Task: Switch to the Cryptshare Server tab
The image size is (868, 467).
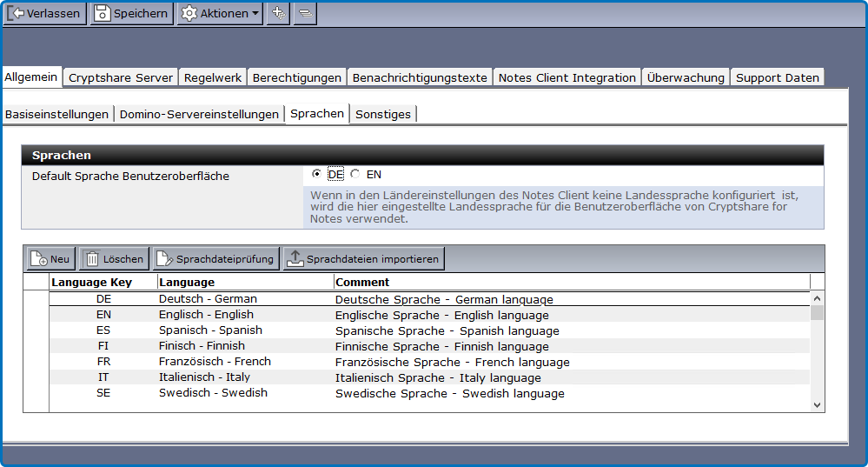Action: [x=121, y=77]
